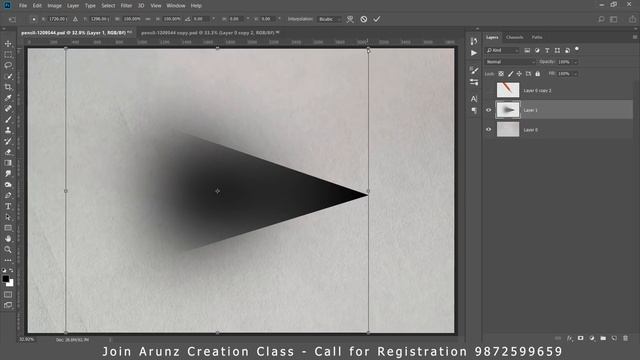
Task: Select the Hand tool
Action: click(x=8, y=239)
